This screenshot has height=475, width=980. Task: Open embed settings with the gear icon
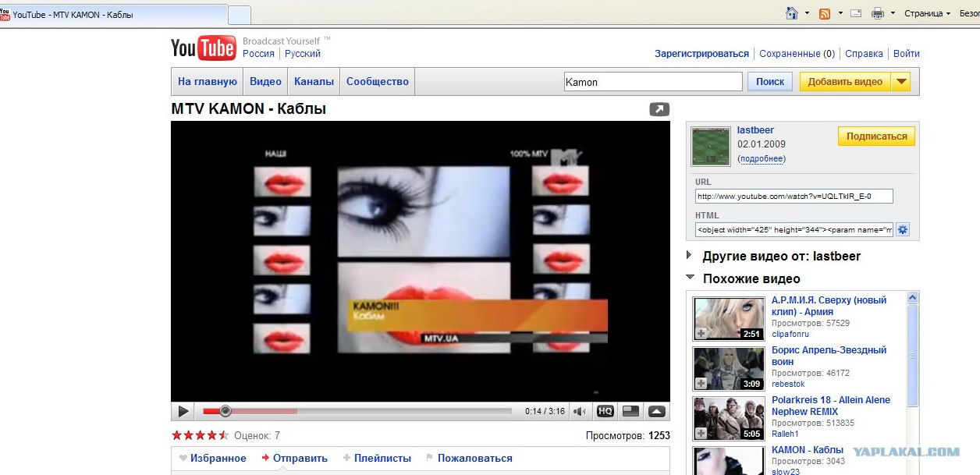(x=903, y=229)
